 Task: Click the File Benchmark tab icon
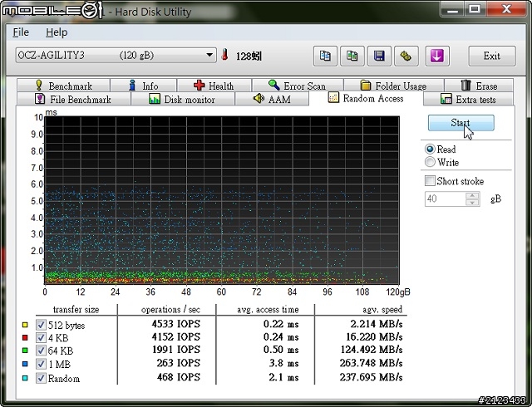click(40, 99)
